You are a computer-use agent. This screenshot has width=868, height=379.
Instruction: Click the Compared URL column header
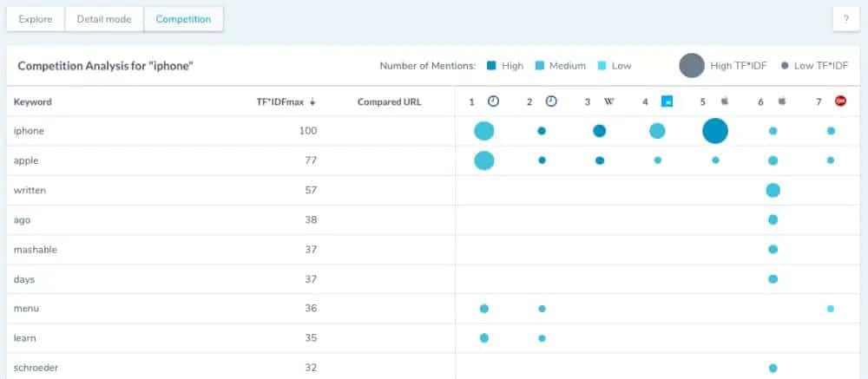pyautogui.click(x=389, y=102)
